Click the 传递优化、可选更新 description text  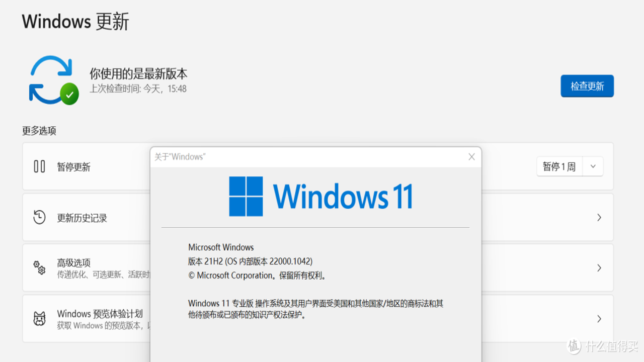103,275
